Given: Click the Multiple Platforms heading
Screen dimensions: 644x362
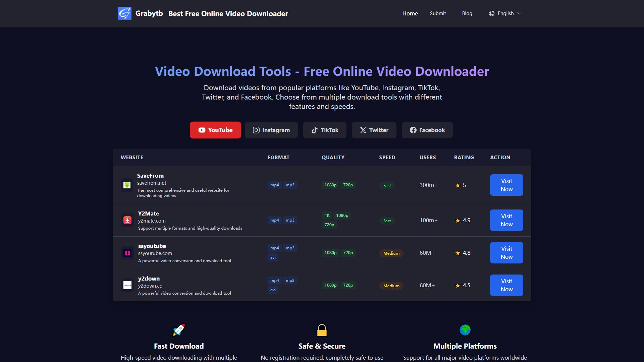Looking at the screenshot, I should 465,346.
